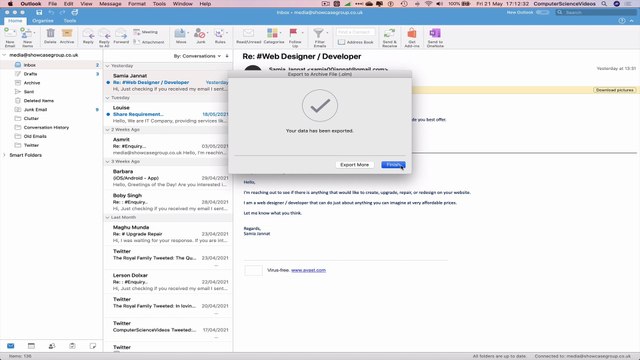Image resolution: width=640 pixels, height=360 pixels.
Task: Open the www.avast.com link
Action: point(308,270)
